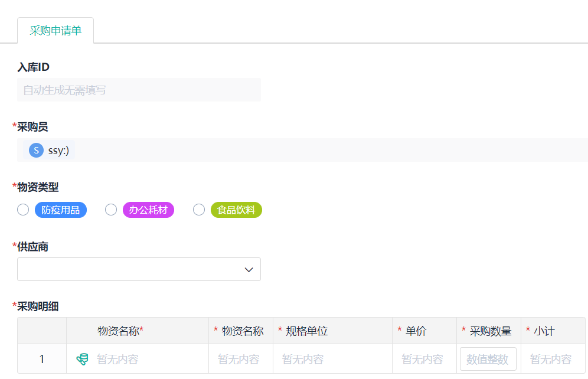
Task: Expand the 供应商 dropdown arrow
Action: (249, 270)
